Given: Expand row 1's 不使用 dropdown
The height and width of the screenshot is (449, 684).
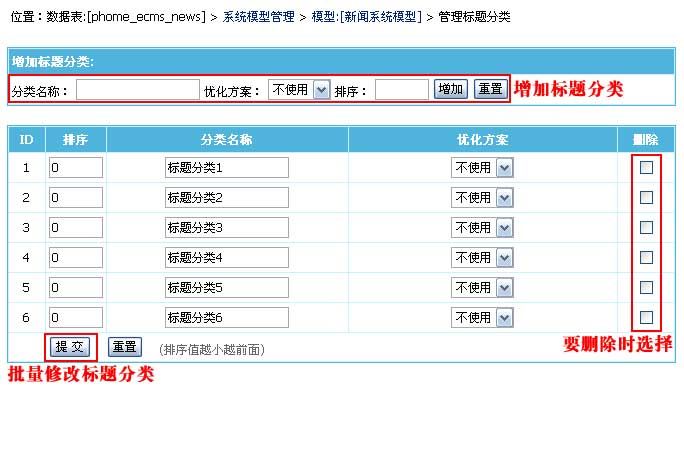Looking at the screenshot, I should [x=482, y=168].
